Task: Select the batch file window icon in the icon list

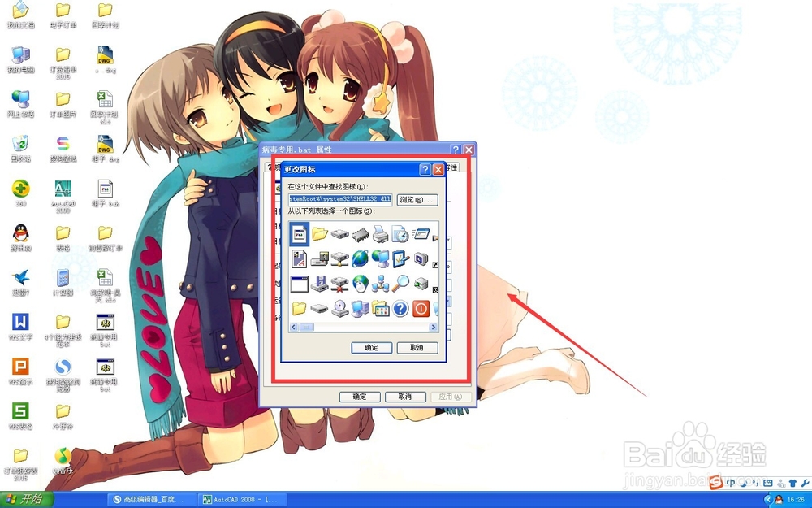Action: (300, 234)
